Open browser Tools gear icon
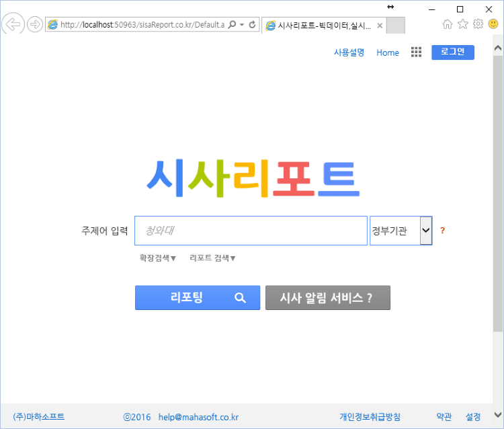 tap(478, 24)
